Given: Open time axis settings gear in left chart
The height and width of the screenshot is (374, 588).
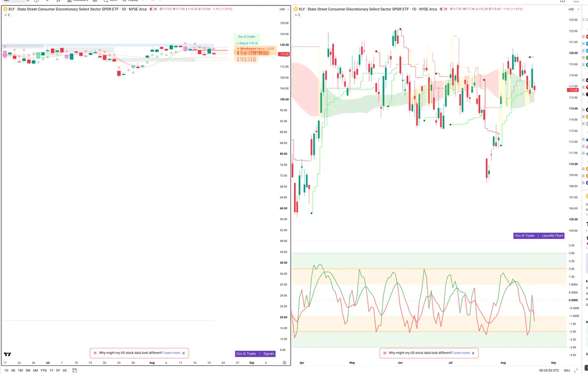Looking at the screenshot, I should coord(284,363).
